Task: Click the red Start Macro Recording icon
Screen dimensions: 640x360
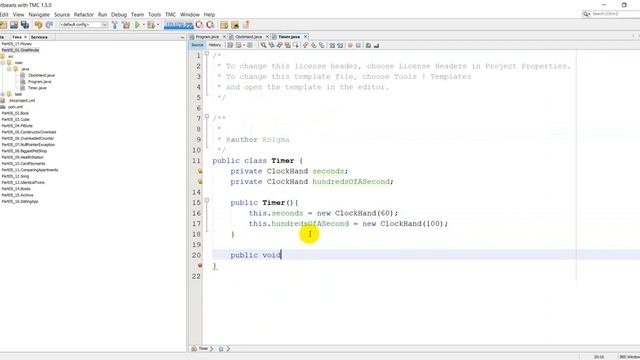Action: tap(350, 45)
